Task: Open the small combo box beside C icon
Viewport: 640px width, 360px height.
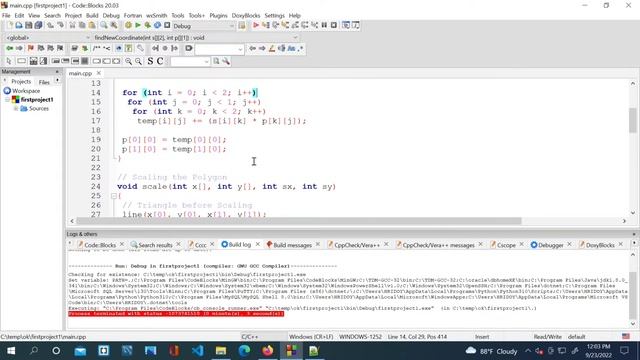Action: tap(207, 62)
